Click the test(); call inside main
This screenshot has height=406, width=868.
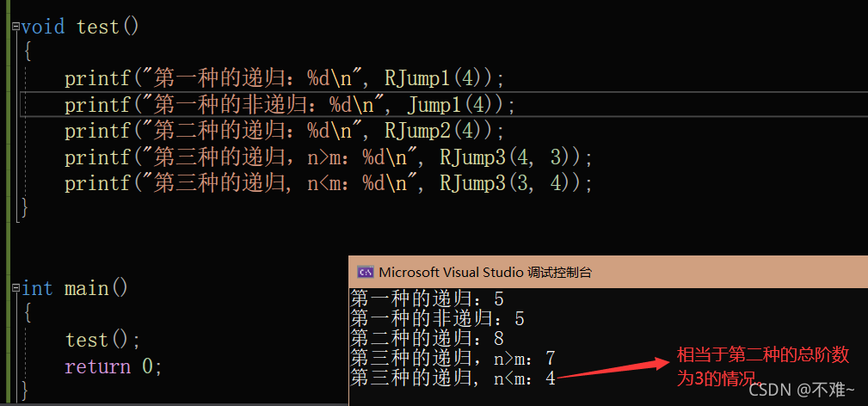click(103, 340)
